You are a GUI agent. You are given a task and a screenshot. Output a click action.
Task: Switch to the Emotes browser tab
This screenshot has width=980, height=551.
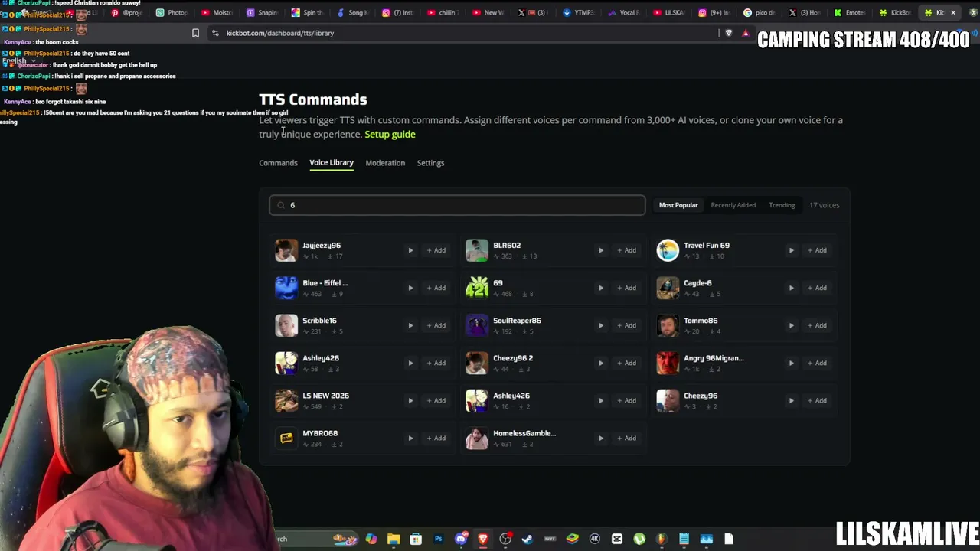point(850,13)
